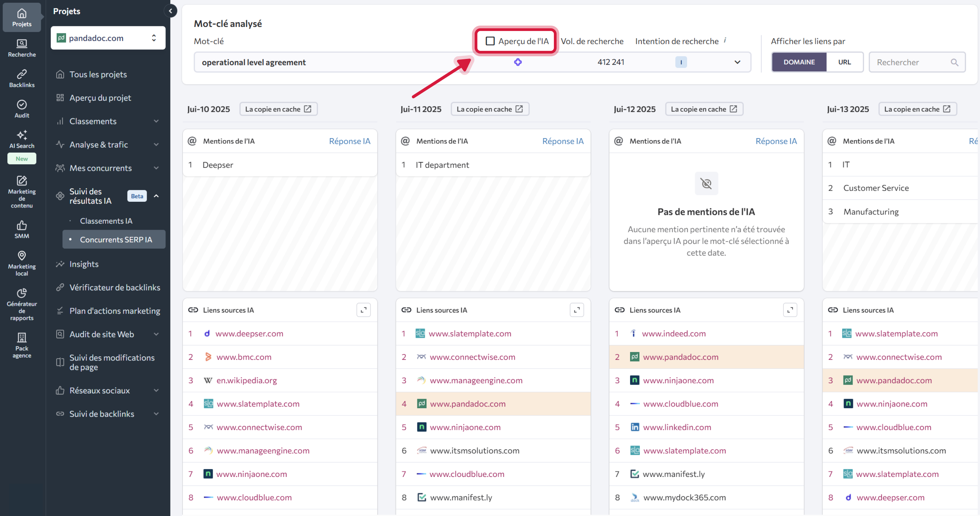Click the search magnifier icon in Rechercher

coord(954,62)
